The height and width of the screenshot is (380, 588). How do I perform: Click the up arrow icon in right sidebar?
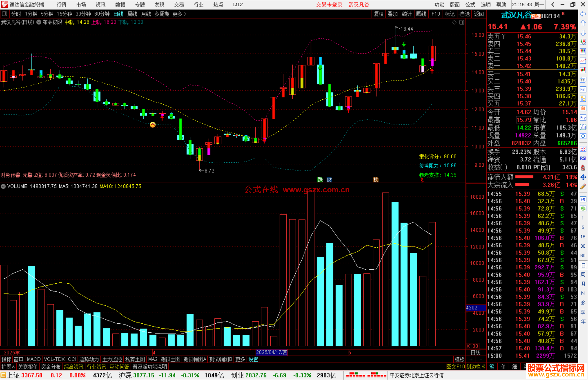coord(583,23)
